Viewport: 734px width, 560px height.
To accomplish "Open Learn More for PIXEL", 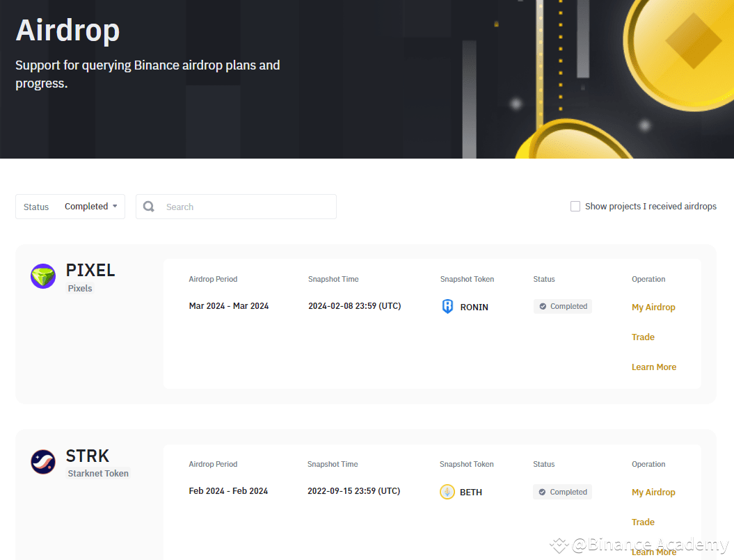I will pos(654,367).
